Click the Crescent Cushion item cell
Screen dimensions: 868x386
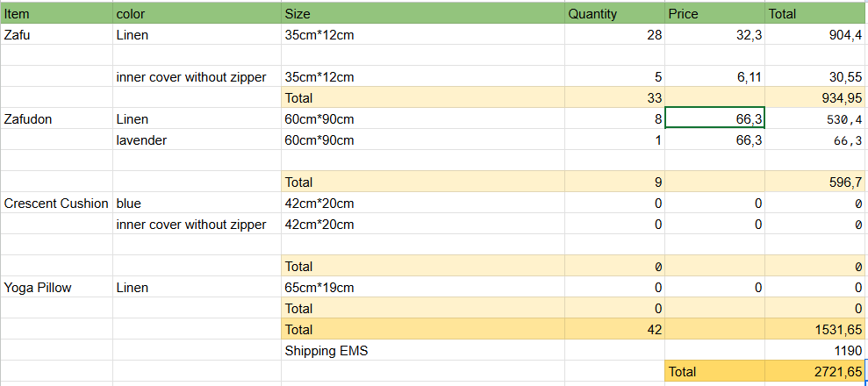tap(56, 203)
